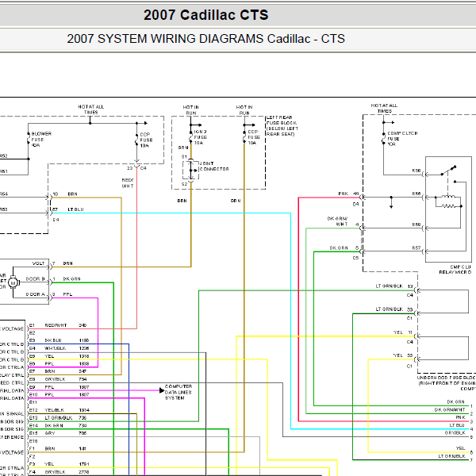Click the relay coil symbol inside the relay box
Screen dimensions: 476x476
coord(448,197)
